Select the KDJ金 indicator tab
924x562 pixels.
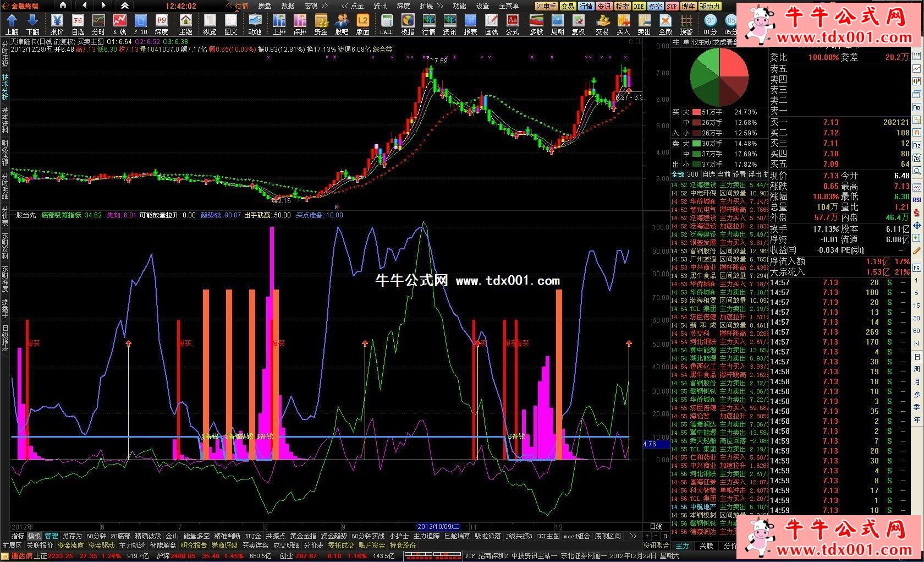tap(253, 536)
